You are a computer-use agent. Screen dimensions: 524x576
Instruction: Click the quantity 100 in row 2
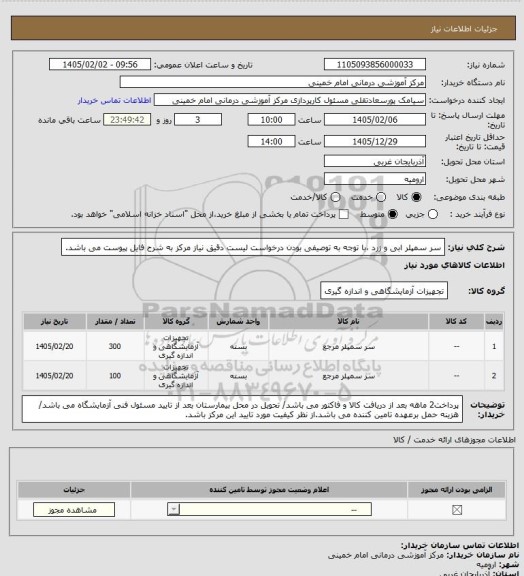[115, 376]
